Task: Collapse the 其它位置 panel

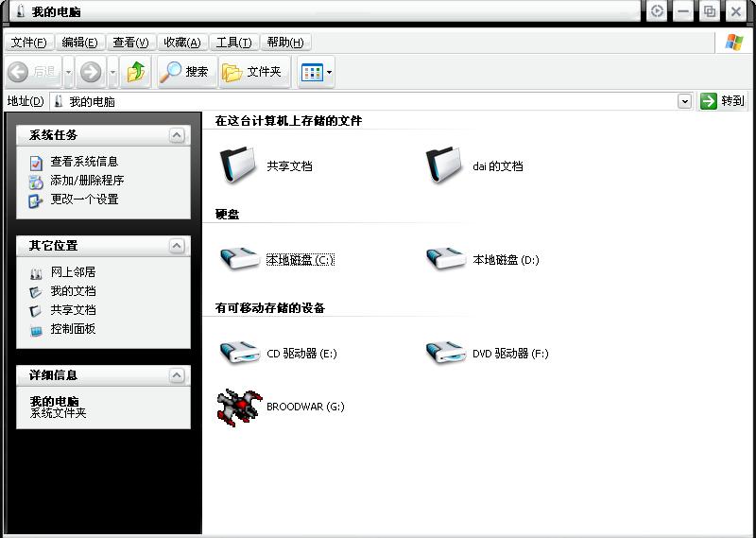Action: point(177,246)
